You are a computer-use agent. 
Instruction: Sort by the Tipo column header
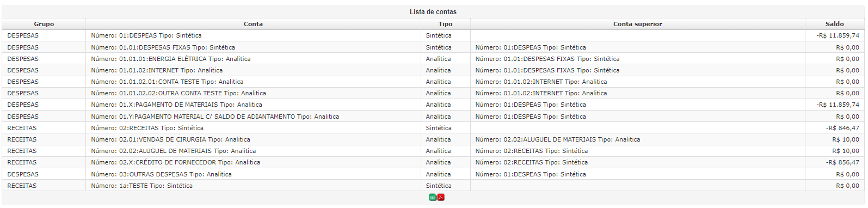click(445, 24)
